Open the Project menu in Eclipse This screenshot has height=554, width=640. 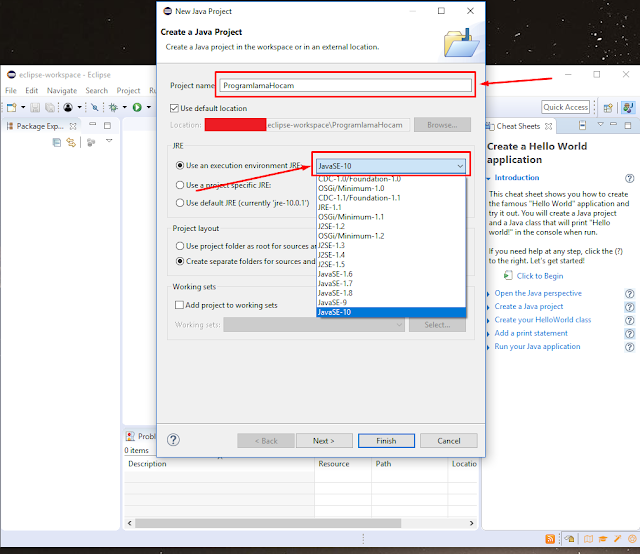click(128, 91)
